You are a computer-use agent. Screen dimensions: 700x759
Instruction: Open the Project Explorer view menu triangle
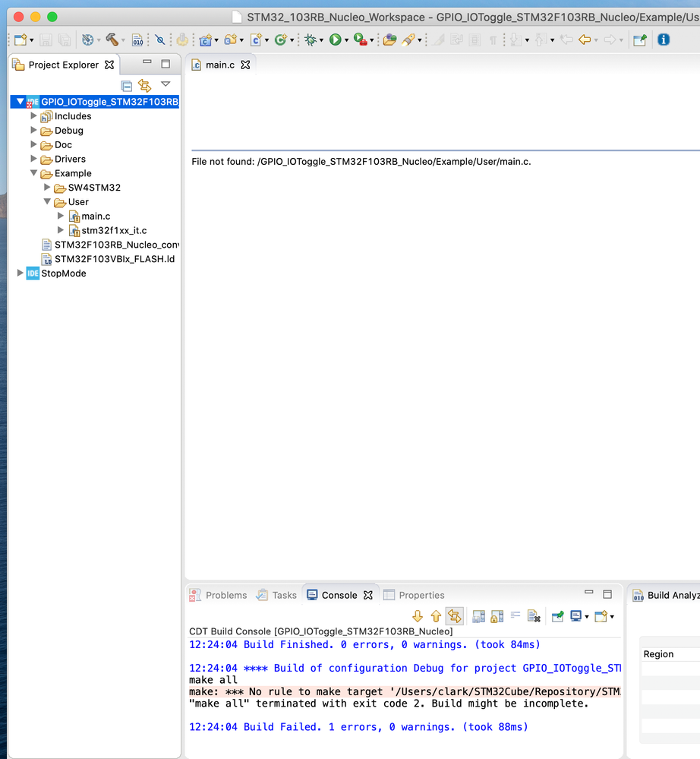(x=166, y=84)
